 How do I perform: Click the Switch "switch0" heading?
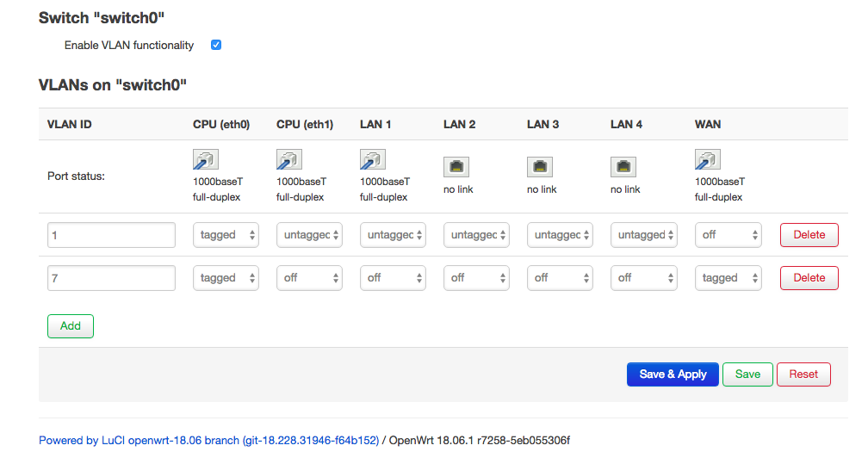click(x=102, y=18)
